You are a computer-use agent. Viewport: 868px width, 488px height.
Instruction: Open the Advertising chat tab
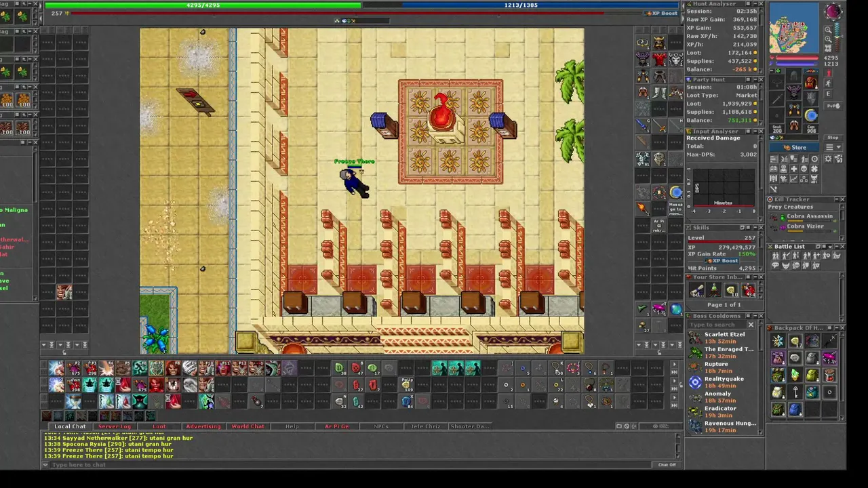tap(203, 426)
